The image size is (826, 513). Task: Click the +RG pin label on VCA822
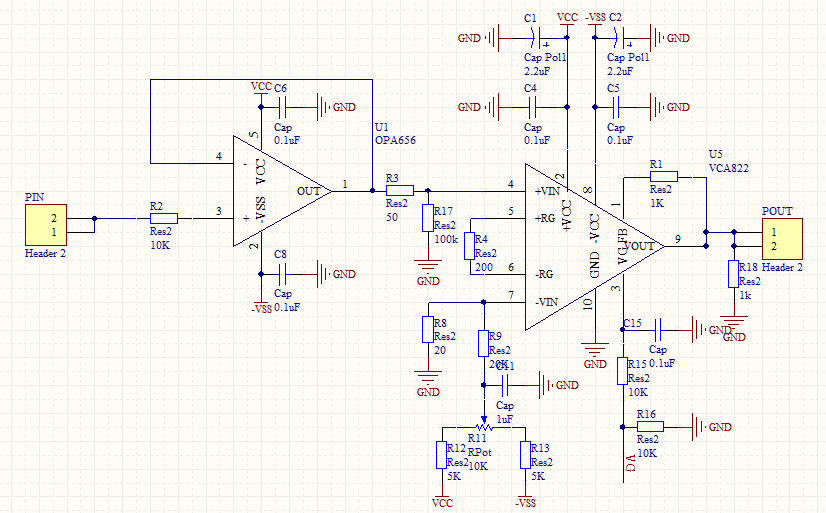click(x=545, y=218)
